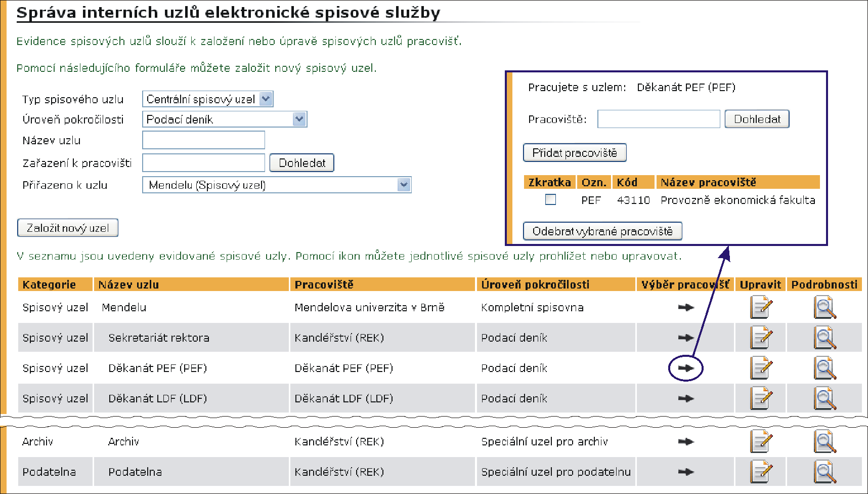Image resolution: width=868 pixels, height=494 pixels.
Task: Open the Přiřazeno k uzlu dropdown
Action: click(x=277, y=185)
